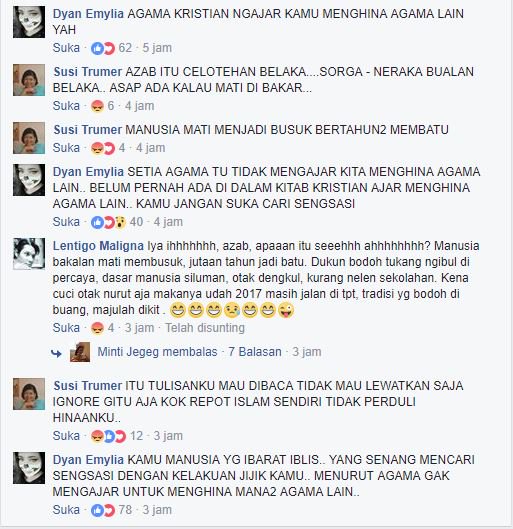Click angry reaction icon with count 6
Image resolution: width=513 pixels, height=529 pixels.
[x=97, y=107]
